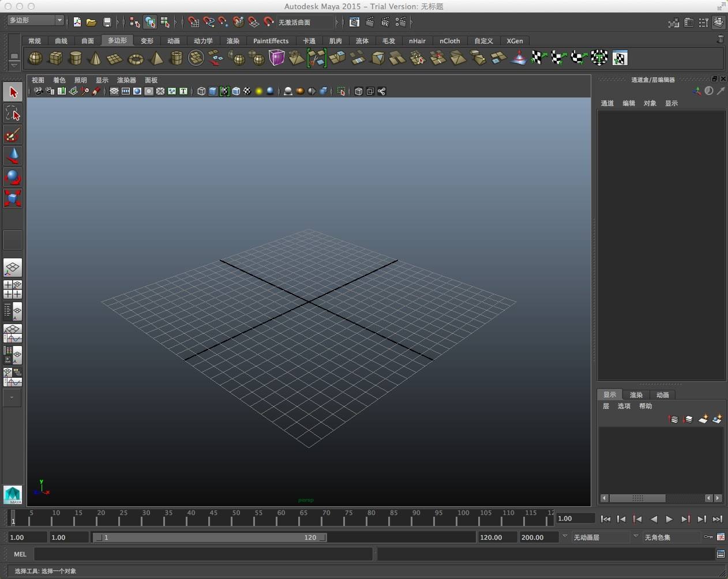
Task: Choose the Lasso selection tool in the toolbox
Action: coord(12,113)
